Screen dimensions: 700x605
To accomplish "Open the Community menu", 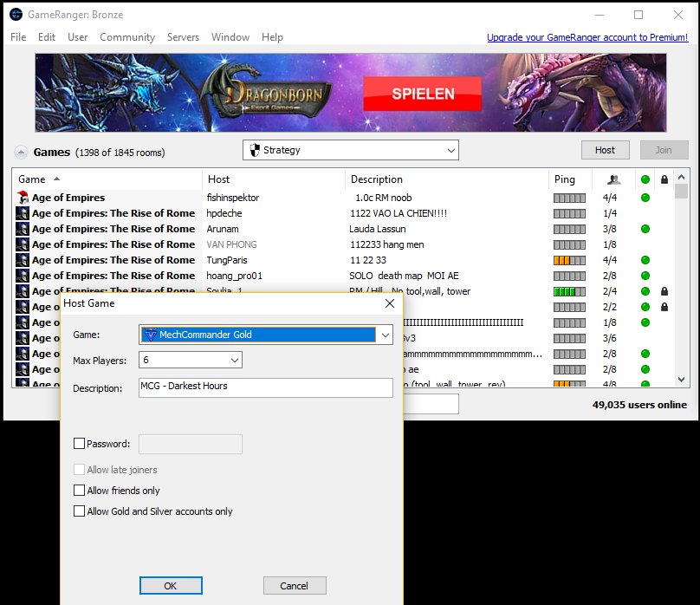I will [127, 37].
